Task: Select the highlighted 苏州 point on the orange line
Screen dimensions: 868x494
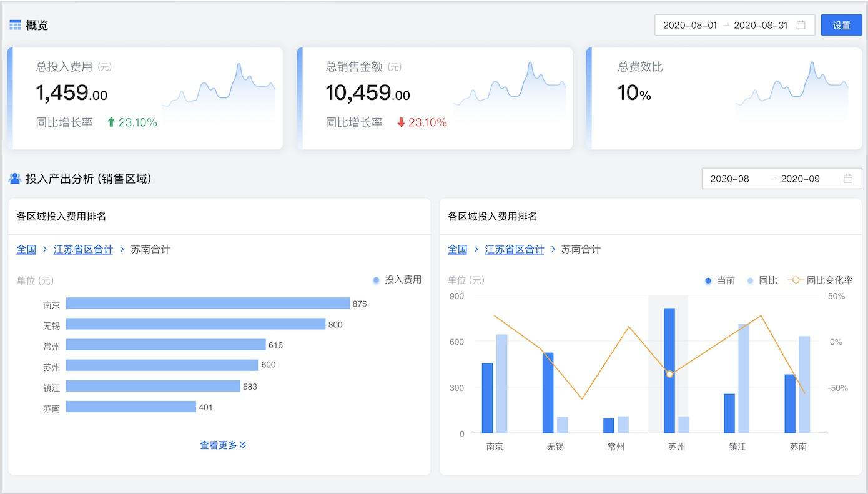Action: coord(670,374)
